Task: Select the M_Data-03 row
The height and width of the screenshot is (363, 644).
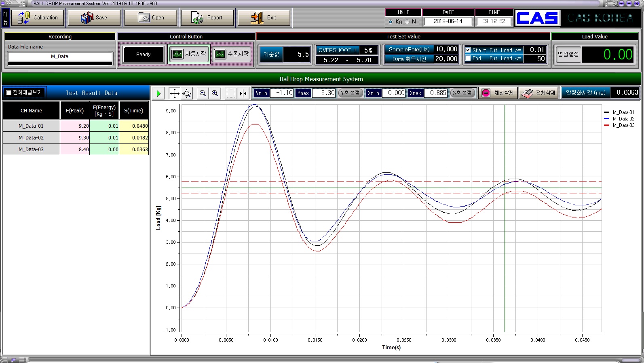Action: (76, 150)
